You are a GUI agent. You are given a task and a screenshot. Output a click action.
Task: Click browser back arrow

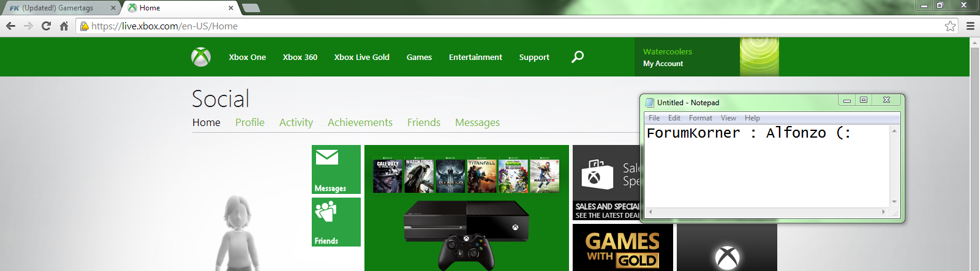click(x=10, y=26)
